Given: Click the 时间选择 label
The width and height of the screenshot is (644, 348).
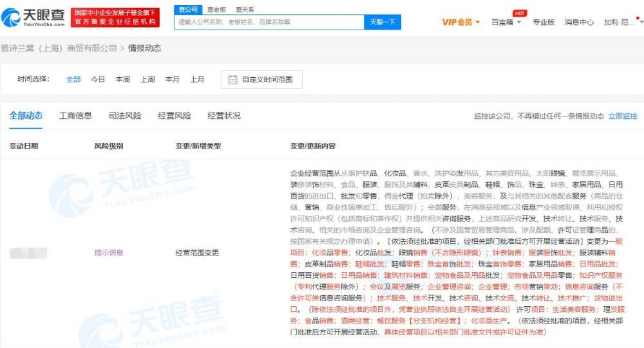Looking at the screenshot, I should pos(33,79).
